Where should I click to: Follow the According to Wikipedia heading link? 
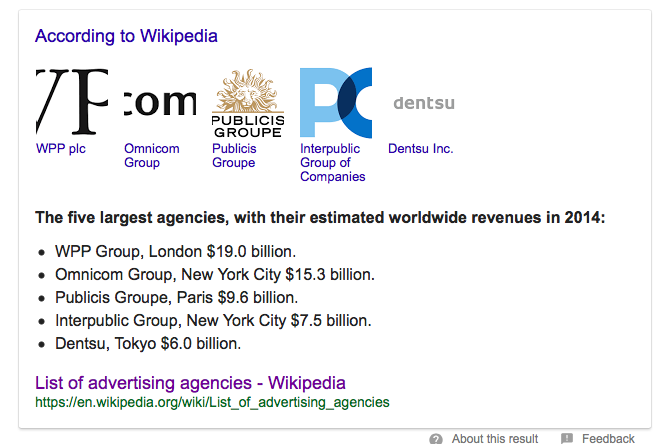[x=126, y=36]
